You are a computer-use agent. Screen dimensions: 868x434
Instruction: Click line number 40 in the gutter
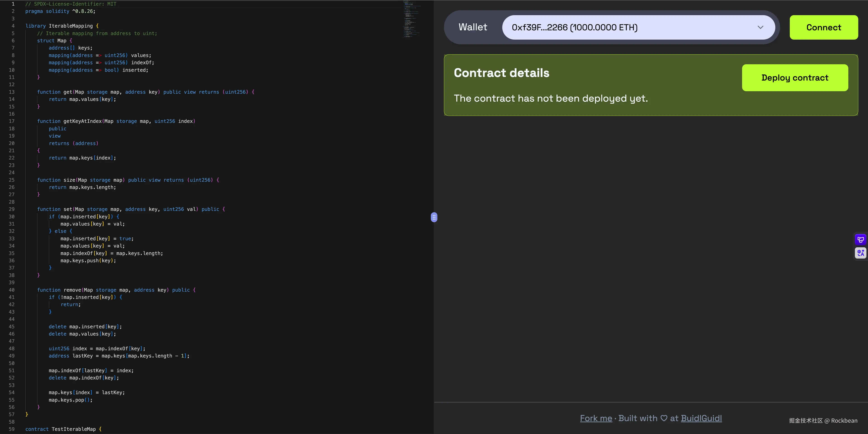tap(12, 290)
